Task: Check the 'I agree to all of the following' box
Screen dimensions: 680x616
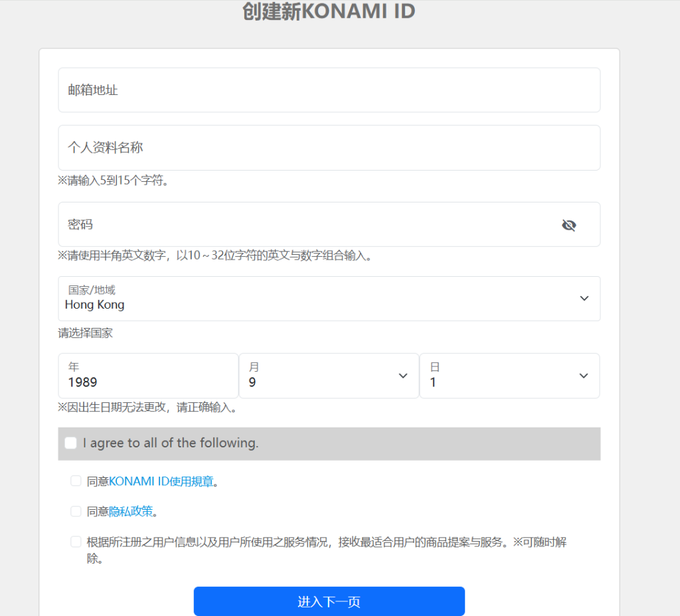Action: [x=70, y=443]
